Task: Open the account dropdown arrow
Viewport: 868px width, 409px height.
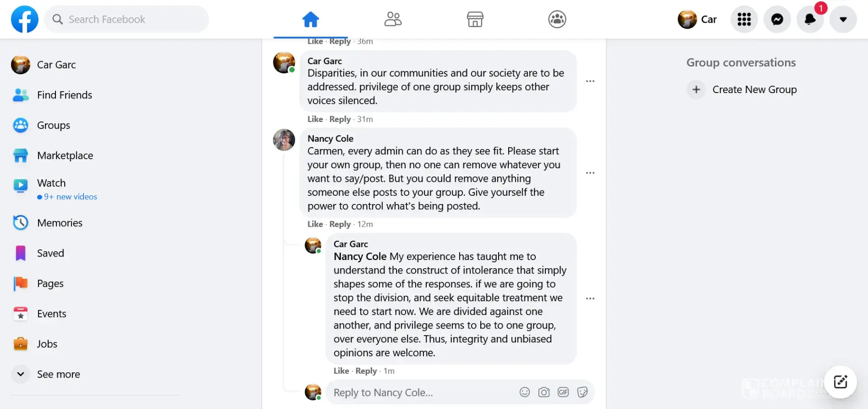Action: click(x=843, y=19)
